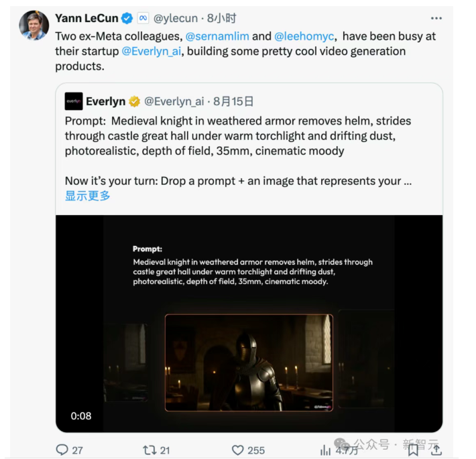Screen dimensions: 476x459
Task: Open view analytics bar chart icon
Action: pos(325,450)
